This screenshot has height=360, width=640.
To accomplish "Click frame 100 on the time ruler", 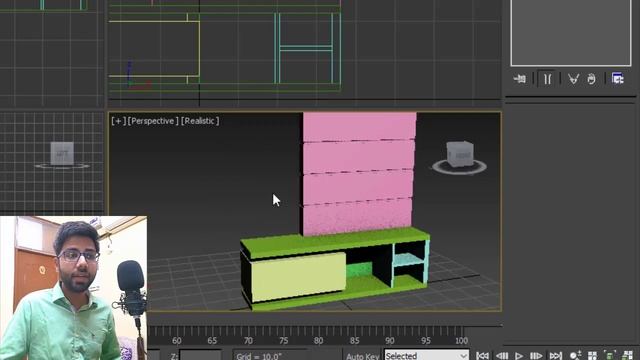I will [x=462, y=340].
